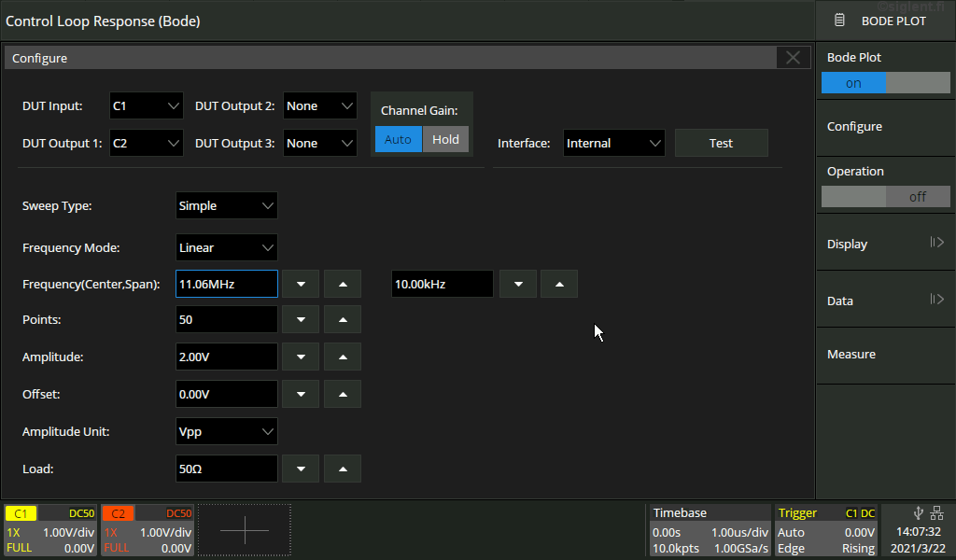The width and height of the screenshot is (956, 560).
Task: Toggle Operation off switch
Action: coord(885,197)
